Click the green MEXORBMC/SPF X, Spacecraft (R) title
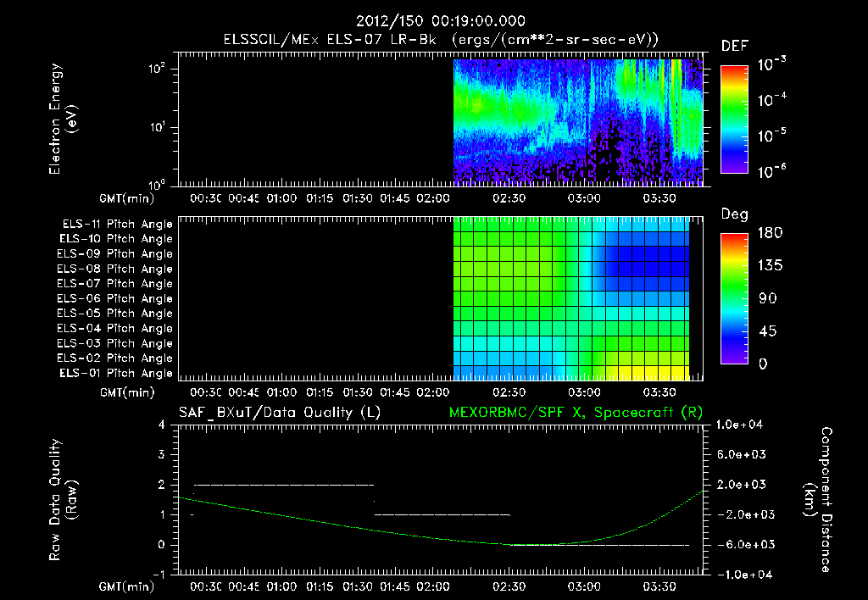The width and height of the screenshot is (868, 600). tap(576, 413)
